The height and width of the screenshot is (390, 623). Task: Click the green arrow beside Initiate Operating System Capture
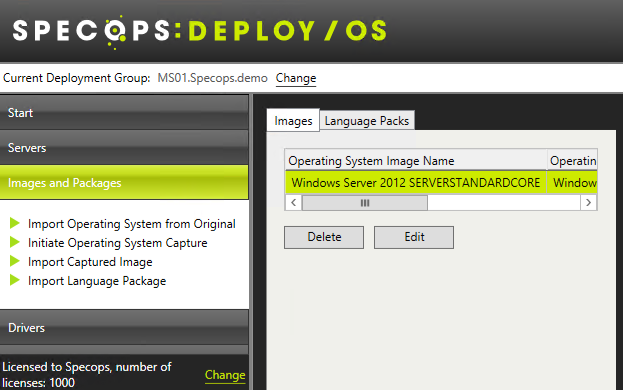(15, 242)
